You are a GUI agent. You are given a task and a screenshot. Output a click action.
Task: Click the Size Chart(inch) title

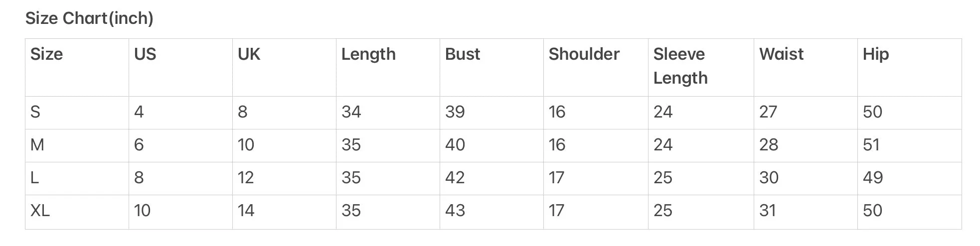[89, 18]
